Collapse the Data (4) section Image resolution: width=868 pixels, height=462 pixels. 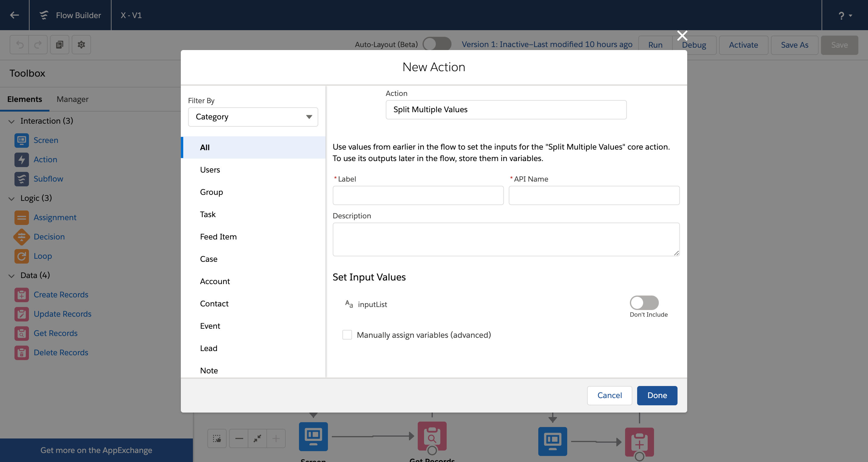pos(11,276)
